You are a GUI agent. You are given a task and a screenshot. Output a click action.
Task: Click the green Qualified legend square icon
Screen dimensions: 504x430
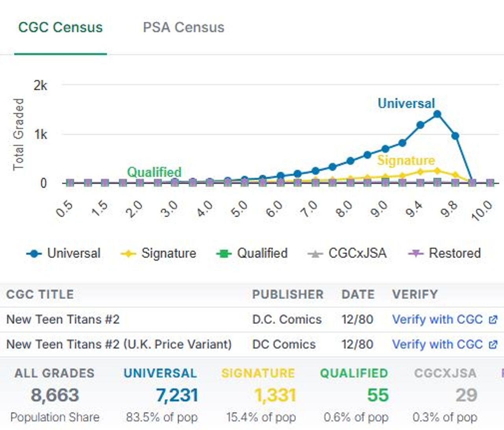pos(224,254)
